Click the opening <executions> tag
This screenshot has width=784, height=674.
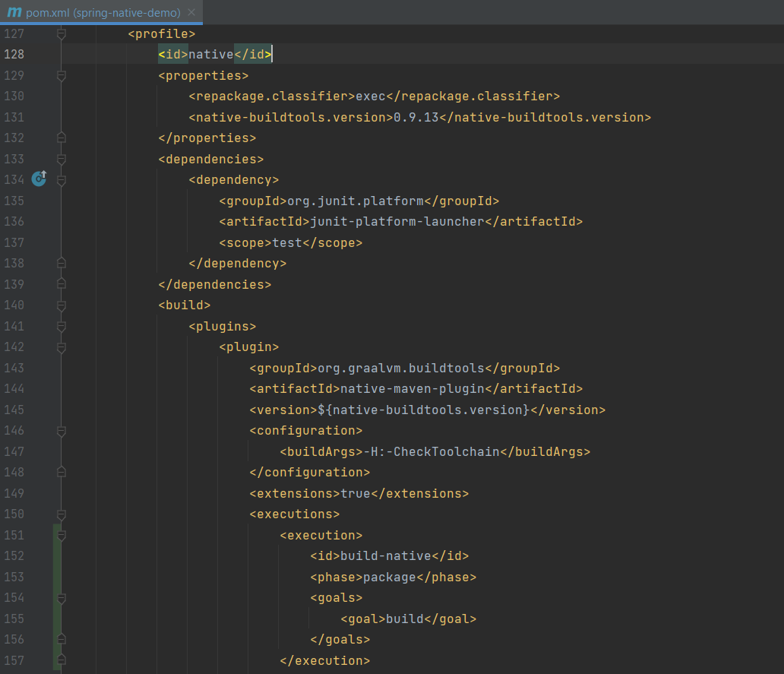295,514
